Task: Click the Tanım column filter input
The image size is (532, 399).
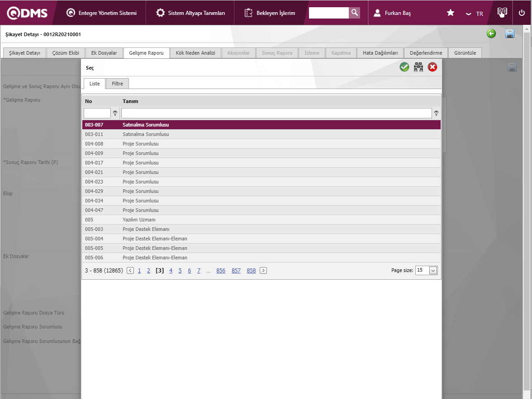Action: [276, 113]
